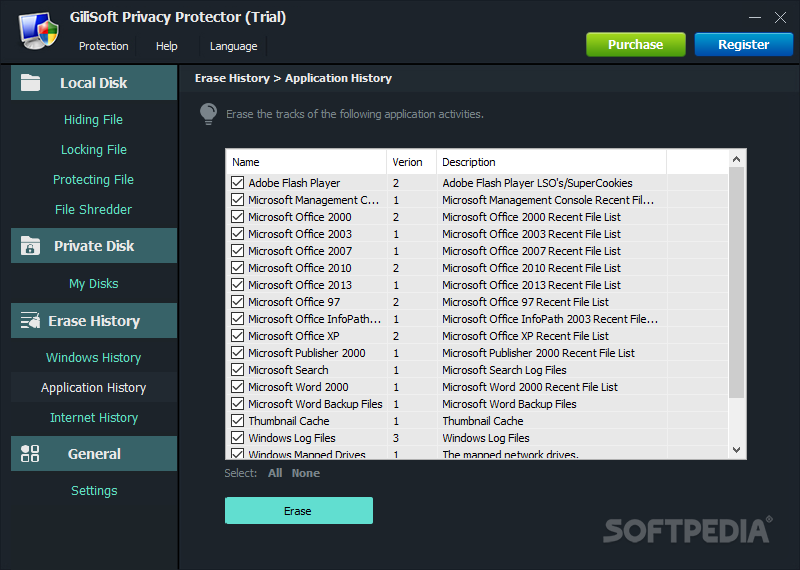Open Settings in sidebar
Viewport: 800px width, 570px height.
pyautogui.click(x=94, y=490)
